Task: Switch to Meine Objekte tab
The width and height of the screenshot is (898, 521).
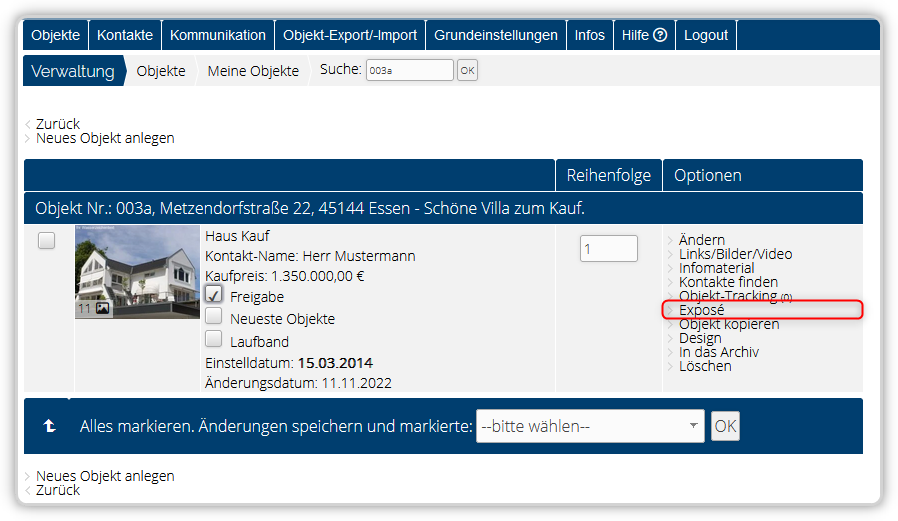Action: click(253, 71)
